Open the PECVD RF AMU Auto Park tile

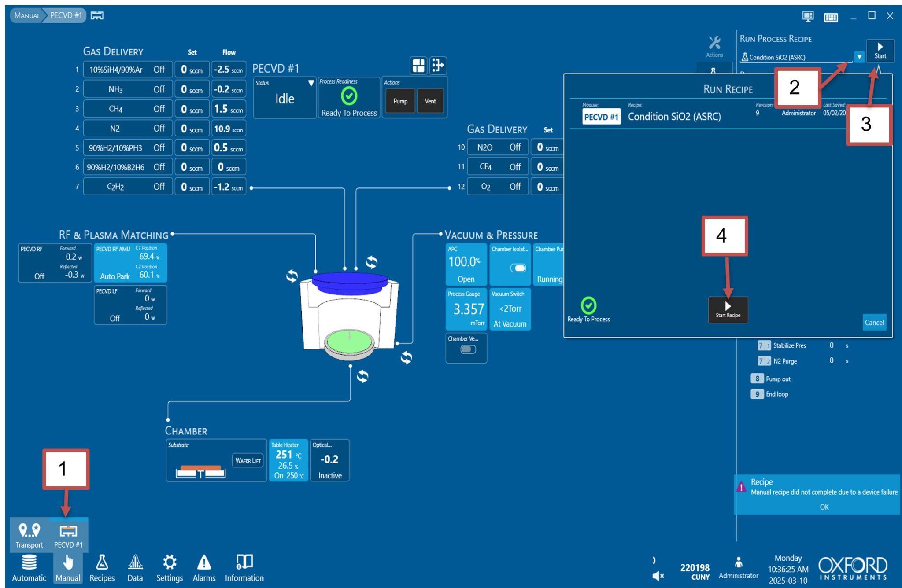130,263
